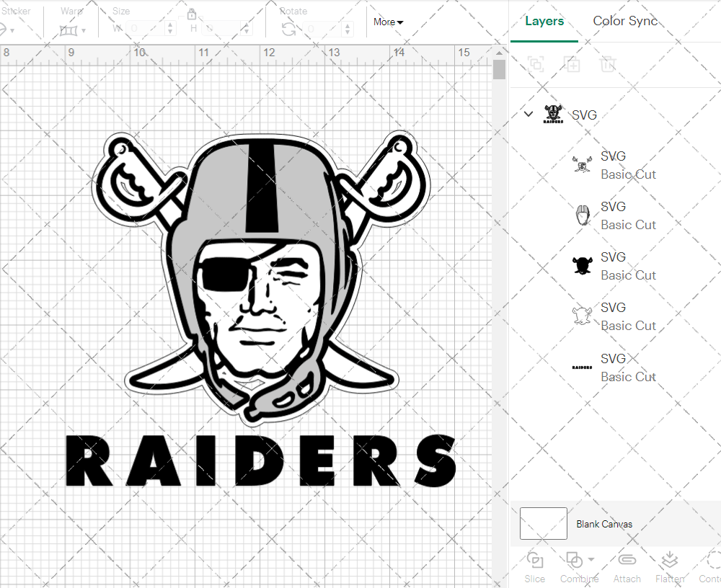Screen dimensions: 721x588
Task: Switch to the Layers tab
Action: pos(544,21)
